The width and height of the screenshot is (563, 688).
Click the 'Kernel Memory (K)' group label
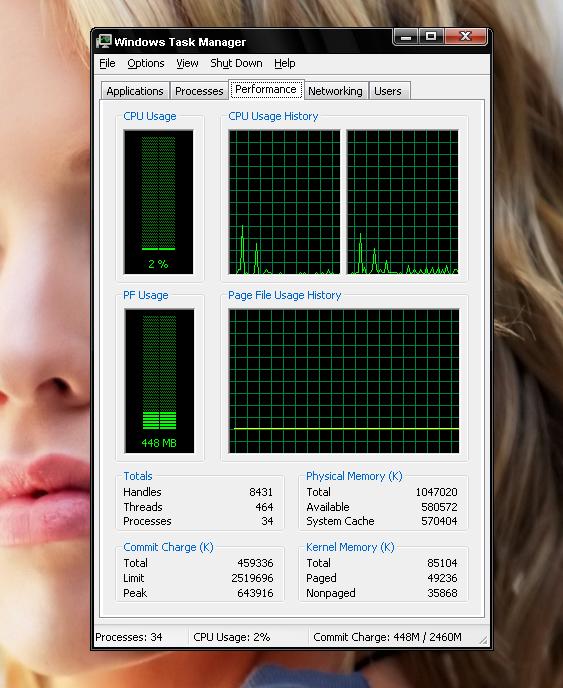(350, 547)
